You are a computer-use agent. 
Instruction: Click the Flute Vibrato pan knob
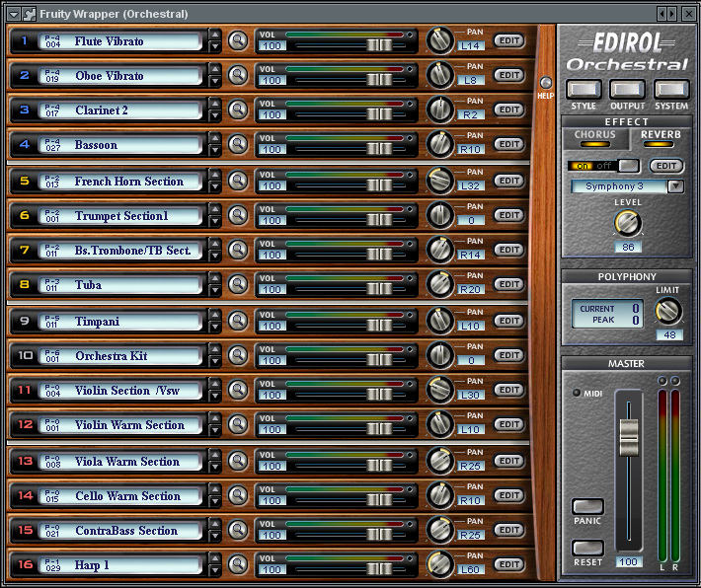[440, 40]
